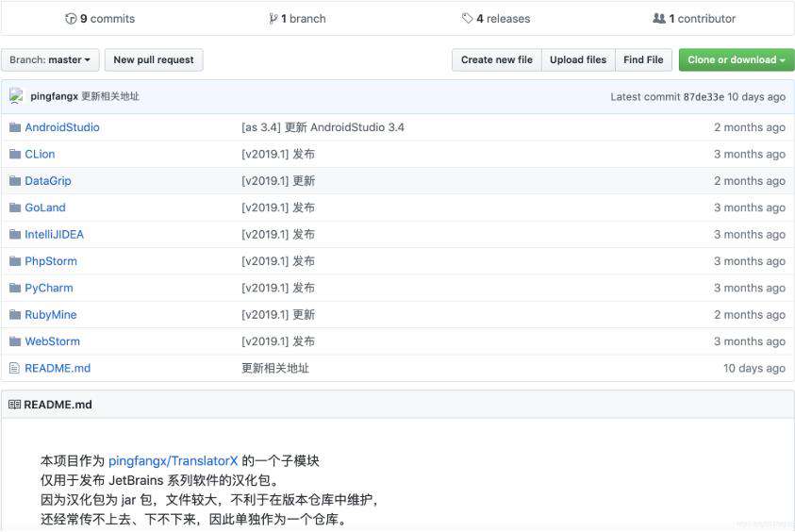This screenshot has height=532, width=795.
Task: Open the DataGrip row commit message
Action: pos(278,181)
